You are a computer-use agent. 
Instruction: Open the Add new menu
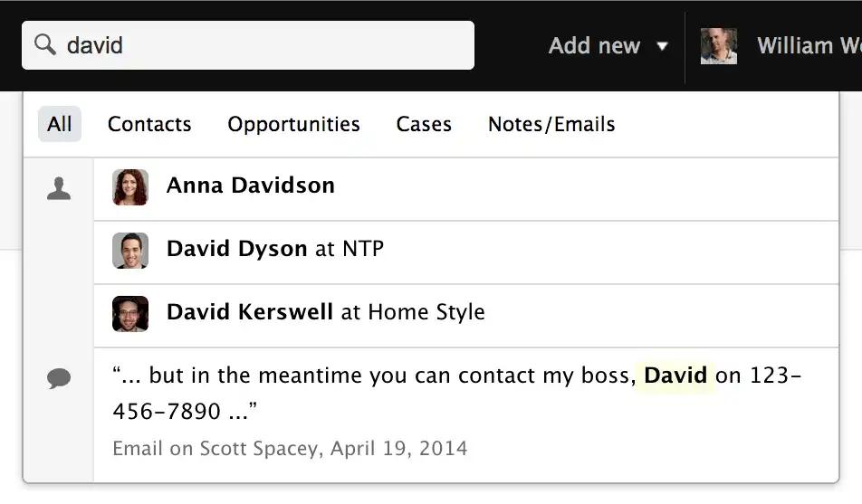tap(594, 45)
